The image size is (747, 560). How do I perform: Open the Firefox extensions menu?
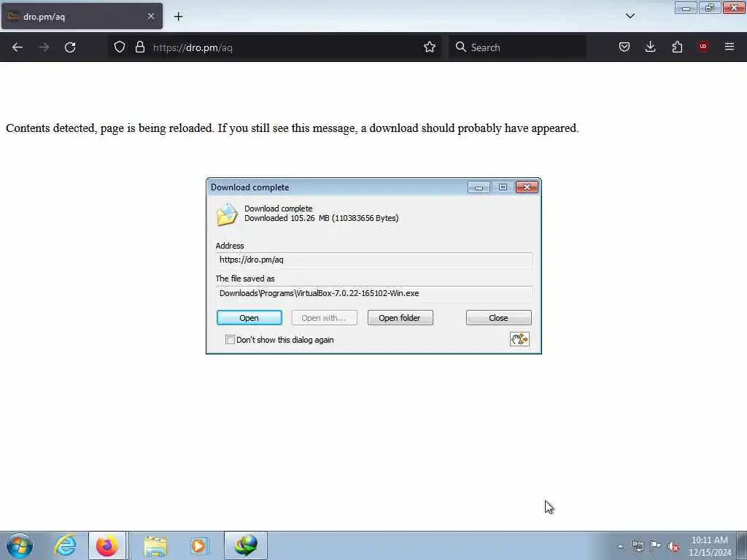[677, 47]
